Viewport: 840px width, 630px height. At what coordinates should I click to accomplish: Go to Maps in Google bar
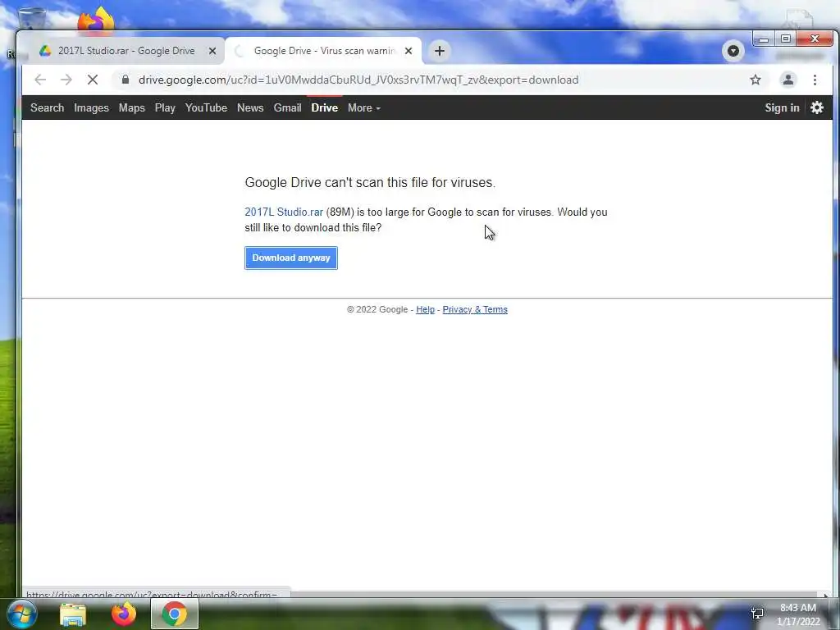[x=132, y=107]
